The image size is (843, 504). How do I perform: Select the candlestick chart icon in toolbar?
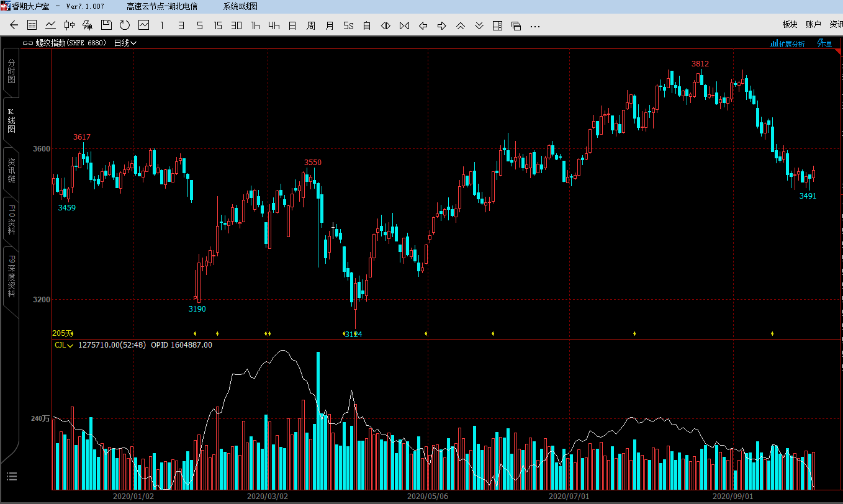point(70,25)
